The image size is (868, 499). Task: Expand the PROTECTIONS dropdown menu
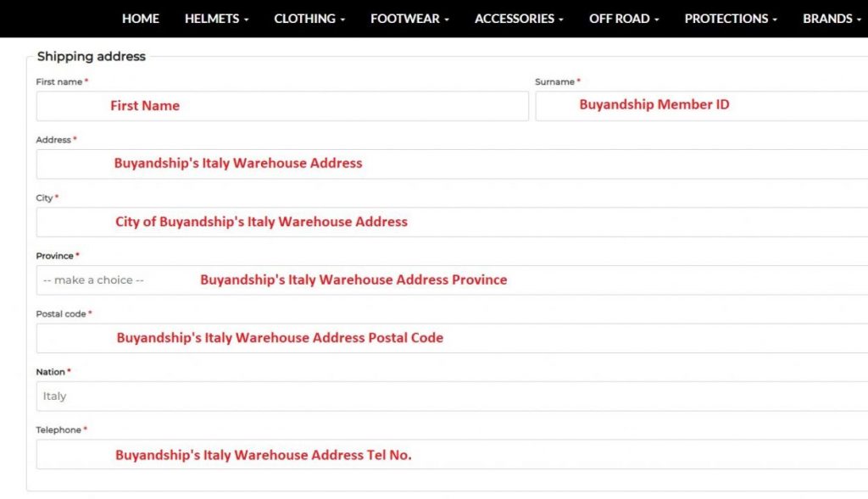[x=731, y=19]
